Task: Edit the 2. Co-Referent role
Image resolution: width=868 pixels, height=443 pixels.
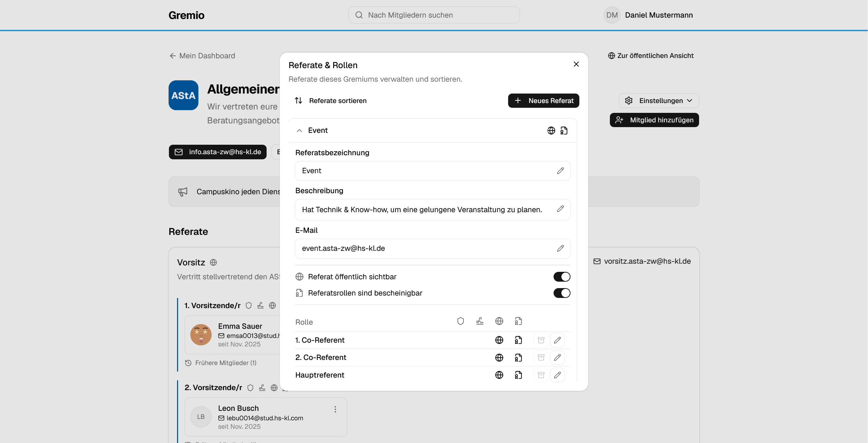Action: point(557,358)
